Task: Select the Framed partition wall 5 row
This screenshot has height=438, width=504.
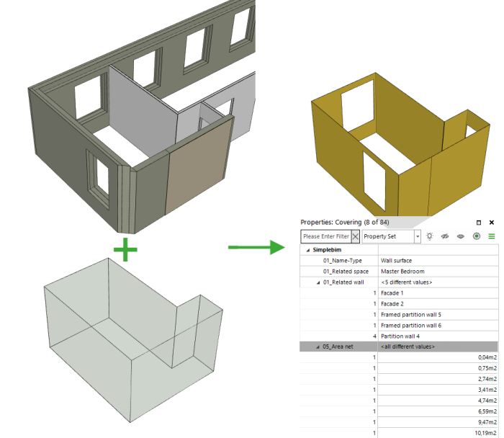Action: (x=438, y=315)
